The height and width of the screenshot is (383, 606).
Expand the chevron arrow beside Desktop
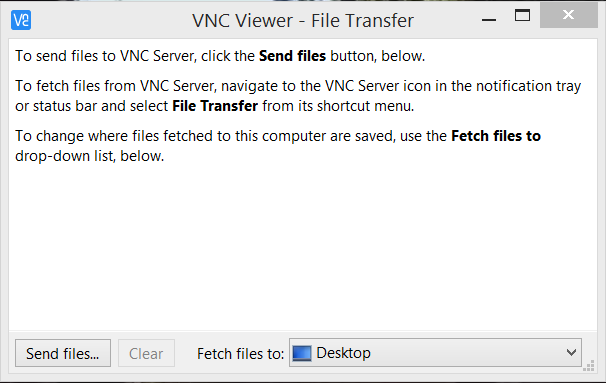point(571,352)
